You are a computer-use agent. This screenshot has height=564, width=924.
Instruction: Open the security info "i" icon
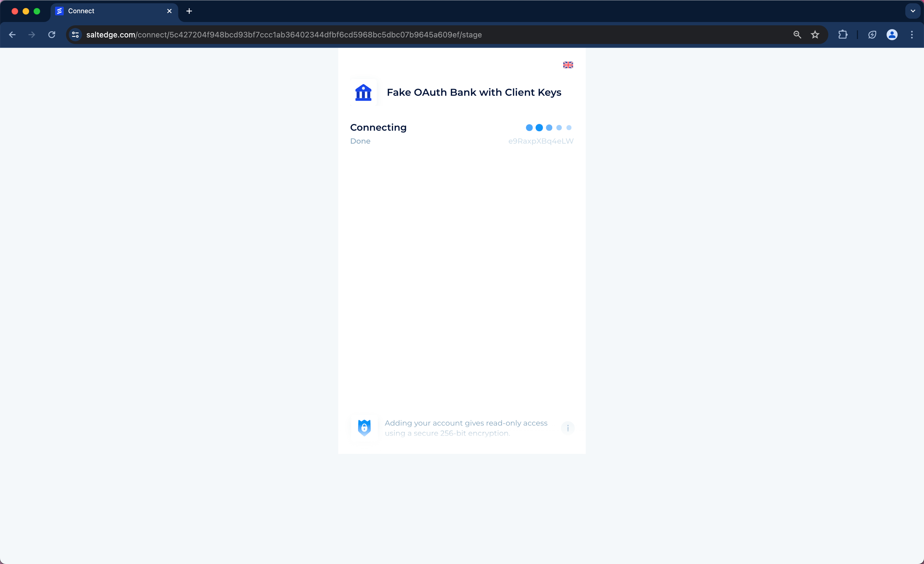[x=568, y=428]
